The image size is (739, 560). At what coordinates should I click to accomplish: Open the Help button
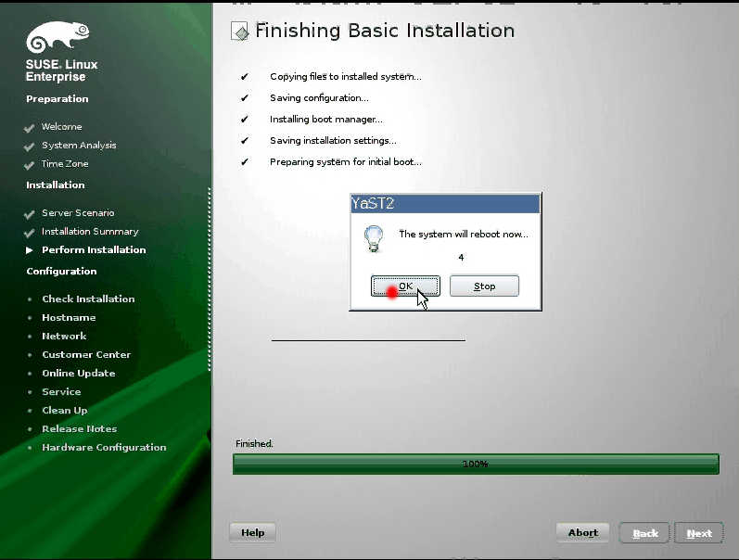(252, 533)
